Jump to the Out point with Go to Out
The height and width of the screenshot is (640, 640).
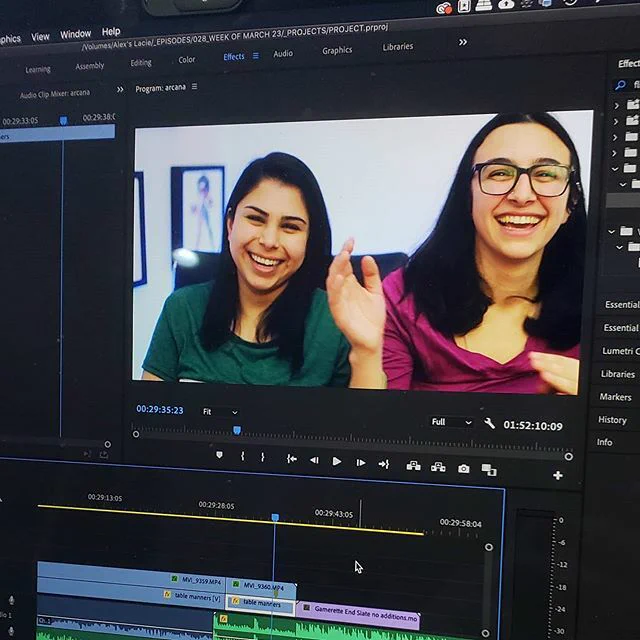[x=384, y=464]
